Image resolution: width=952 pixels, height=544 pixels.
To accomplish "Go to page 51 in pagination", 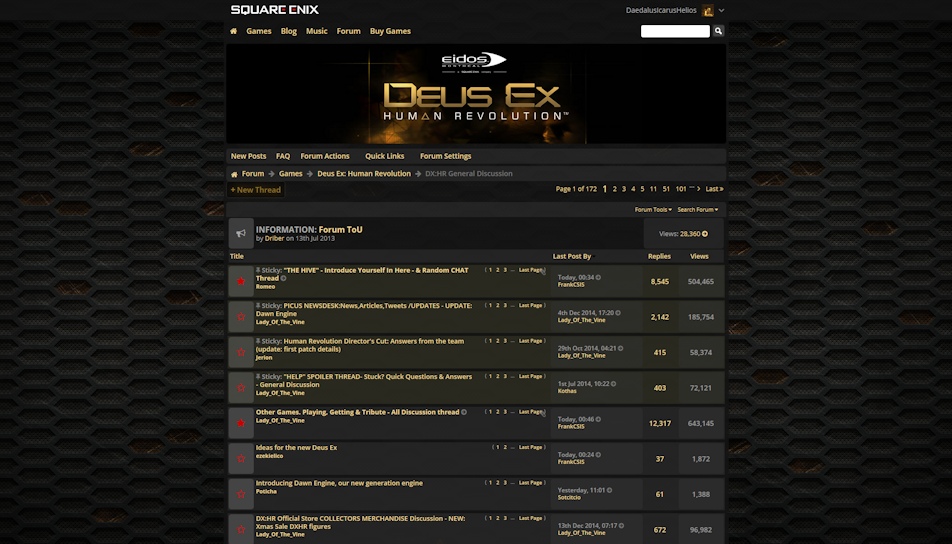I will tap(666, 189).
